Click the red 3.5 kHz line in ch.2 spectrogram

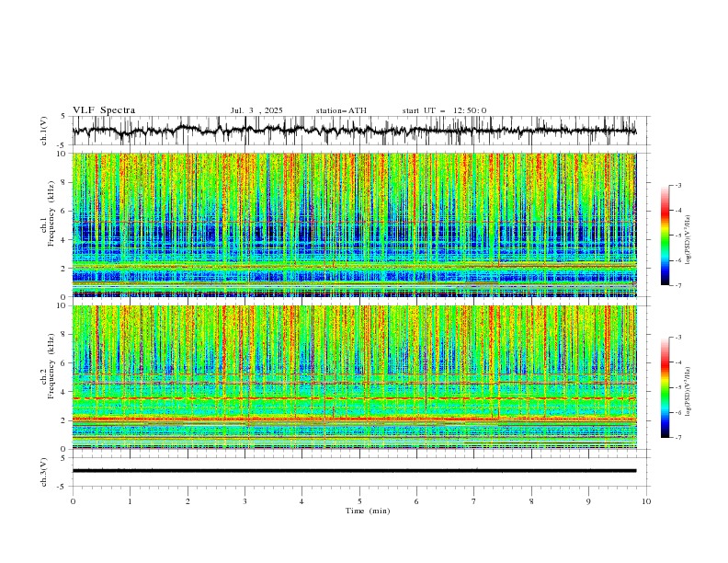tap(354, 398)
